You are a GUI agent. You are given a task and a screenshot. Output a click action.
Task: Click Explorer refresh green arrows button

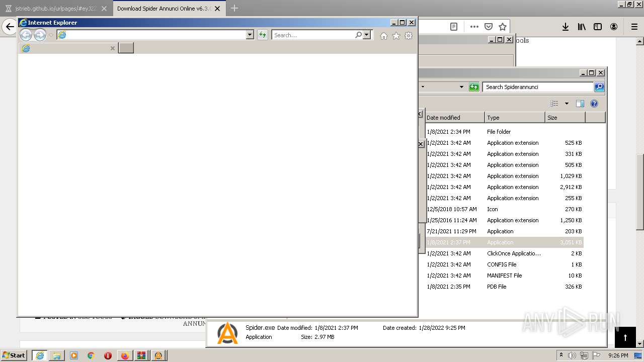pyautogui.click(x=473, y=87)
